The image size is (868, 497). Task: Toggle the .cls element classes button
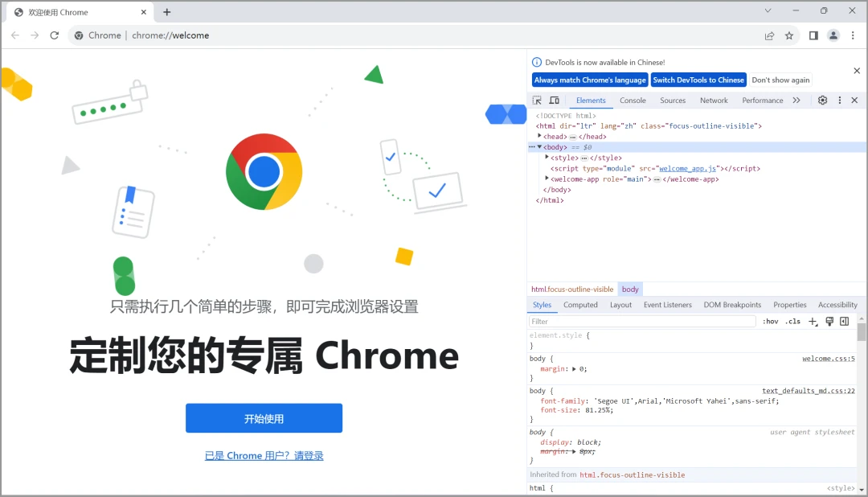792,322
